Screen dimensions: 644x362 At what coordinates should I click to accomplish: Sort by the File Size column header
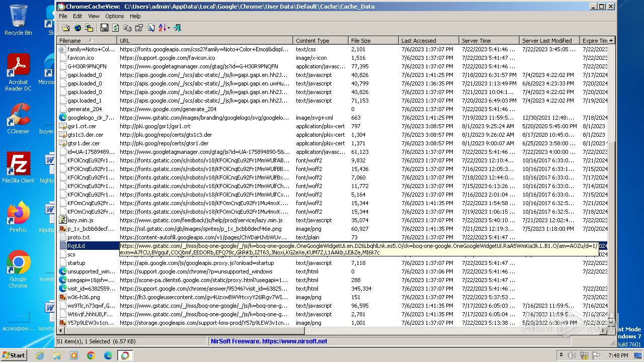[x=374, y=41]
